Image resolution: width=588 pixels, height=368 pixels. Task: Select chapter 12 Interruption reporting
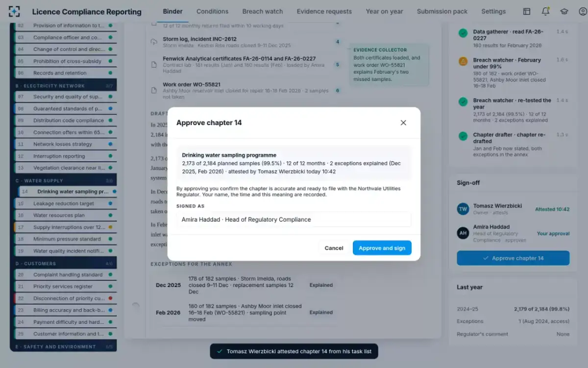click(66, 156)
